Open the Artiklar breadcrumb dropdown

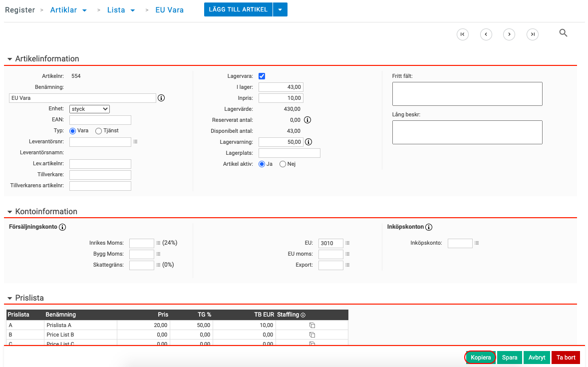tap(85, 10)
